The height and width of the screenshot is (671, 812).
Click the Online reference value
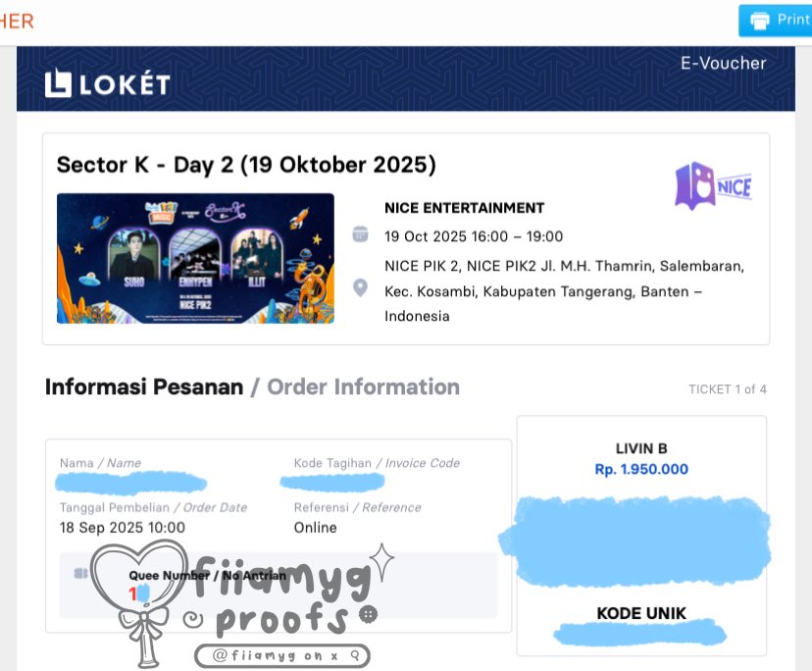pyautogui.click(x=316, y=528)
